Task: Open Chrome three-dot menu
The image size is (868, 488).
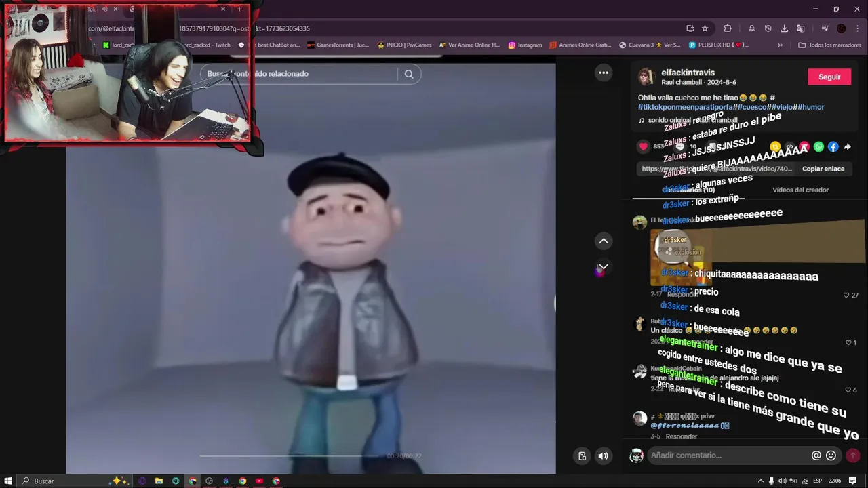Action: point(857,28)
